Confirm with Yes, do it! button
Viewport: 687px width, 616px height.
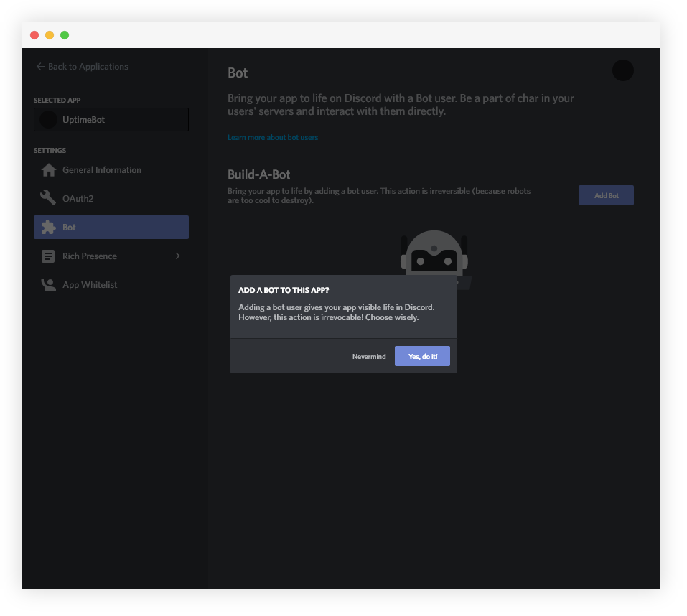(422, 356)
